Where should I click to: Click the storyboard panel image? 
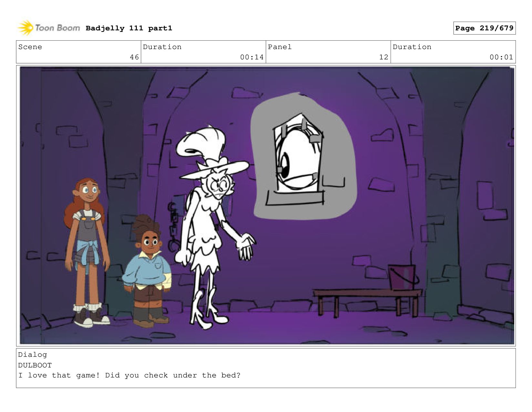pos(267,205)
